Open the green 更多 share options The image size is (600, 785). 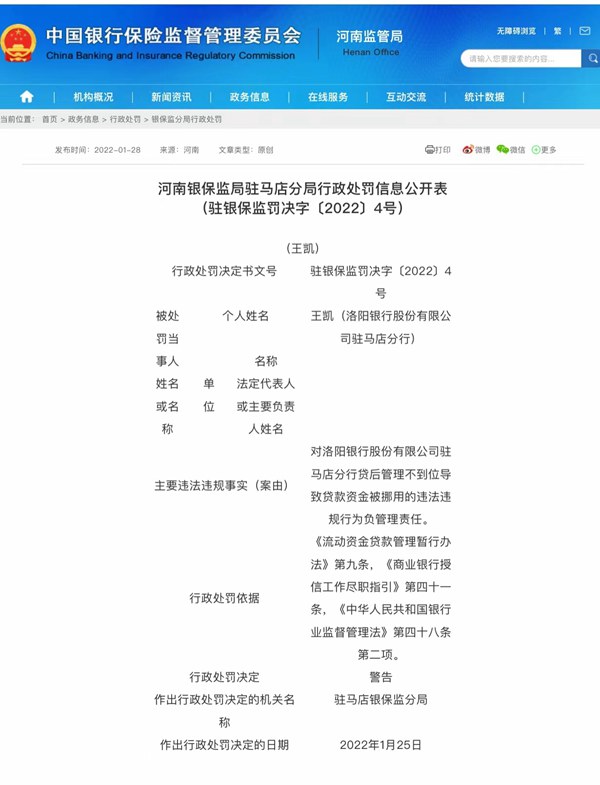(544, 150)
